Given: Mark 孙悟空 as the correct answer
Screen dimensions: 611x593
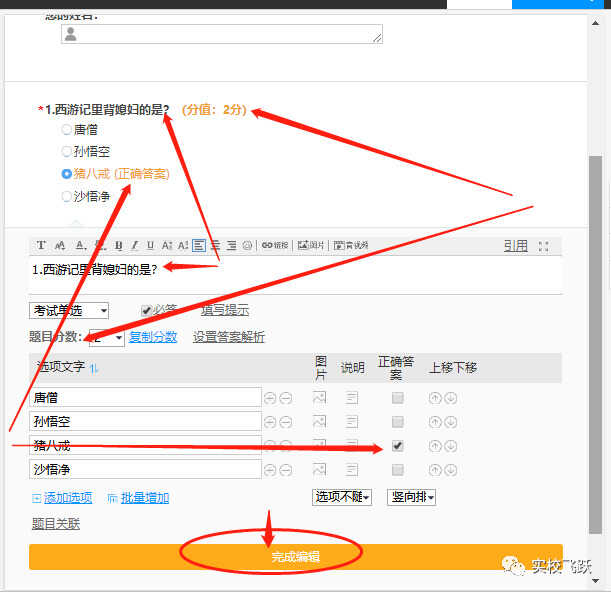Looking at the screenshot, I should 397,422.
